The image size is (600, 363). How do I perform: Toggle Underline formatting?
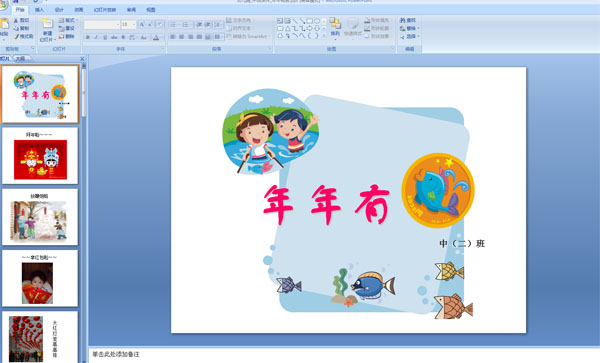point(105,37)
